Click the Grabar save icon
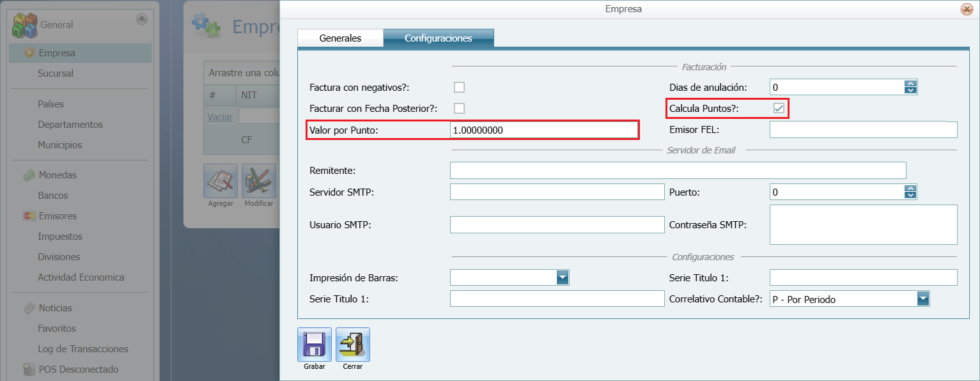 [x=314, y=343]
